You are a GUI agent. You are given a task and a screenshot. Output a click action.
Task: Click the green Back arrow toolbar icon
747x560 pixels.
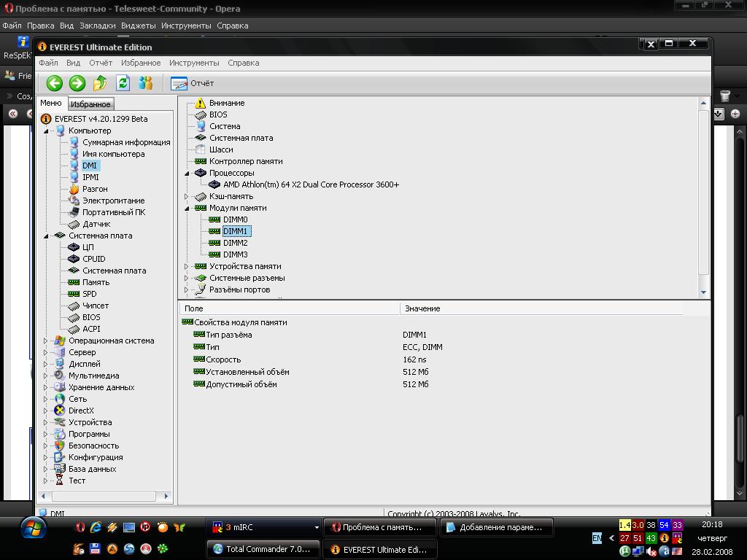pos(54,83)
